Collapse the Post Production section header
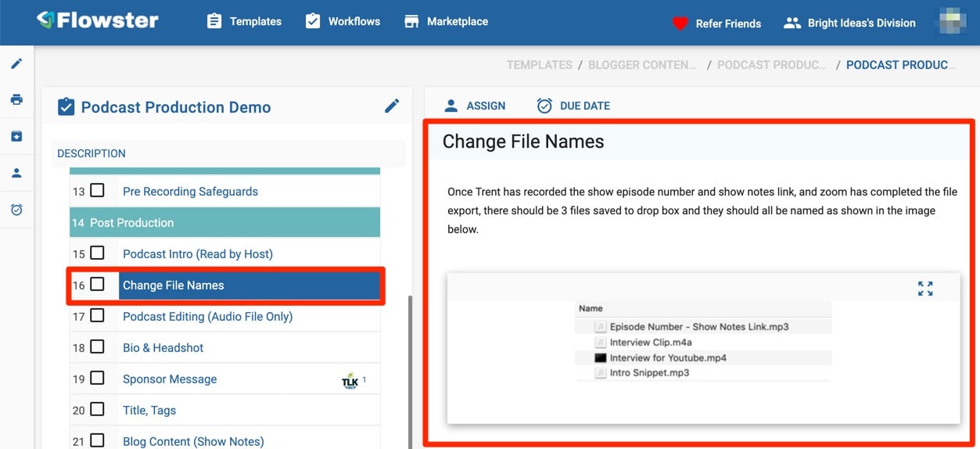Image resolution: width=980 pixels, height=449 pixels. (224, 223)
